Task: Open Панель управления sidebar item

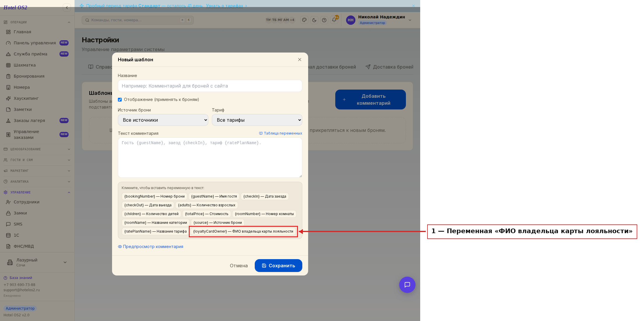Action: 37,43
